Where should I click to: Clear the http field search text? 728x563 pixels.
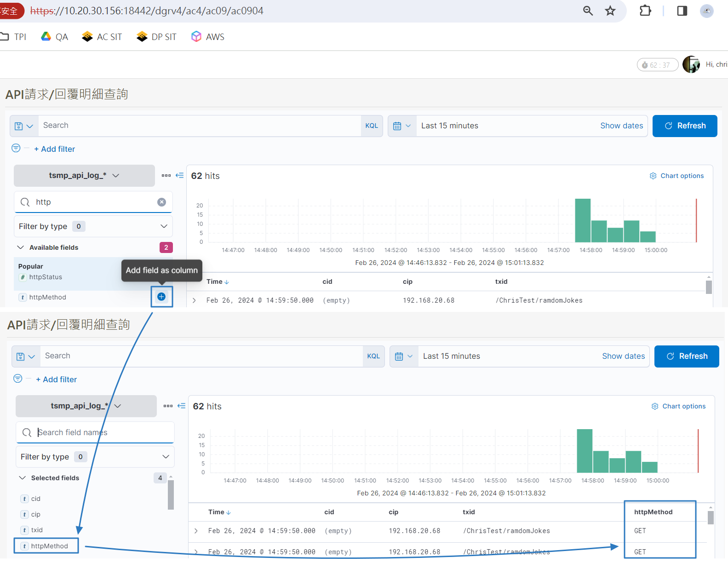pos(162,202)
